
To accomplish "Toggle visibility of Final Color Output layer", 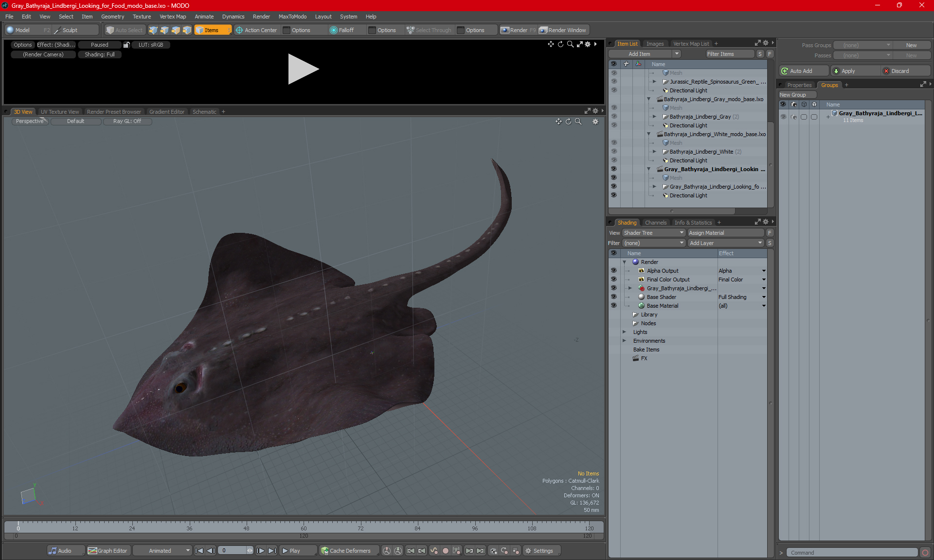I will coord(614,280).
